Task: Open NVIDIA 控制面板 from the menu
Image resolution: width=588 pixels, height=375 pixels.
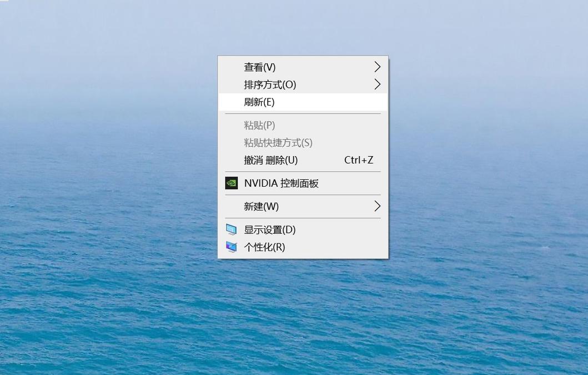Action: (303, 183)
